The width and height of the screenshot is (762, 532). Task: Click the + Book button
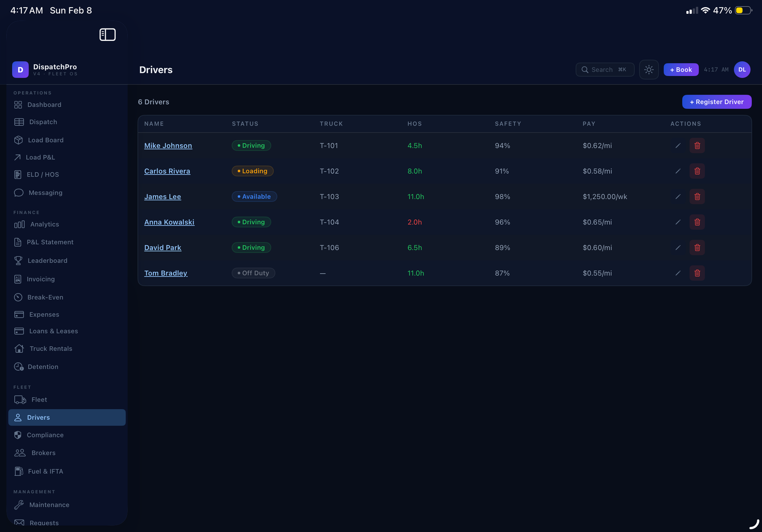click(x=681, y=70)
